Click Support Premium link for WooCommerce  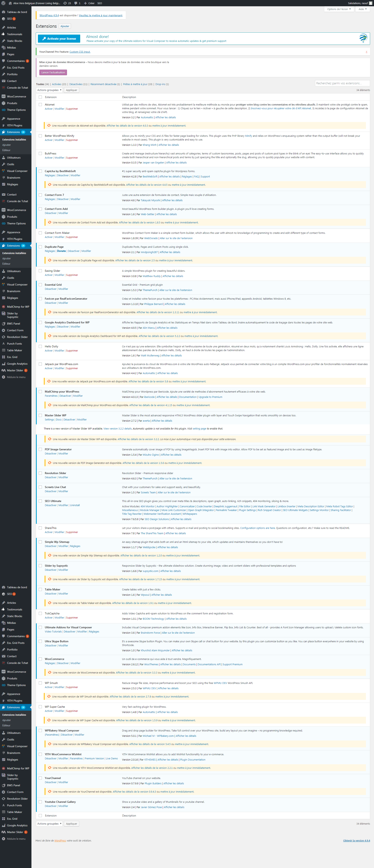[x=232, y=664]
